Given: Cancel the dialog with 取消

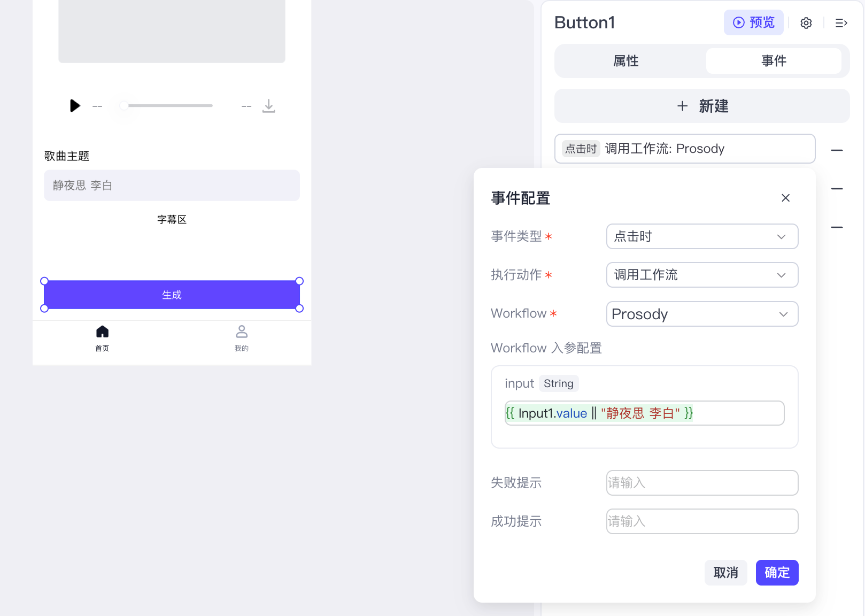Looking at the screenshot, I should [725, 573].
